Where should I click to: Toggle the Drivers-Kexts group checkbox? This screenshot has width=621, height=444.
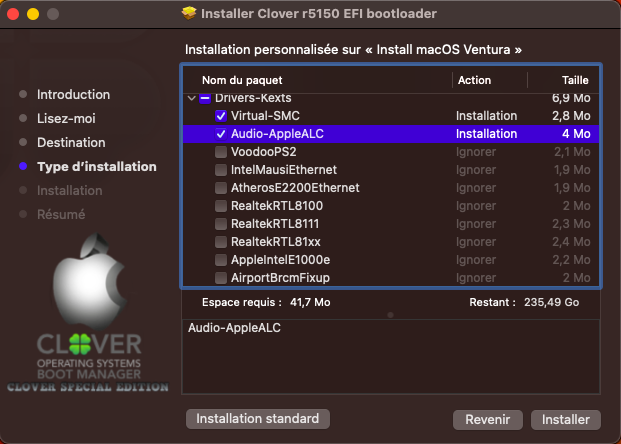tap(205, 98)
